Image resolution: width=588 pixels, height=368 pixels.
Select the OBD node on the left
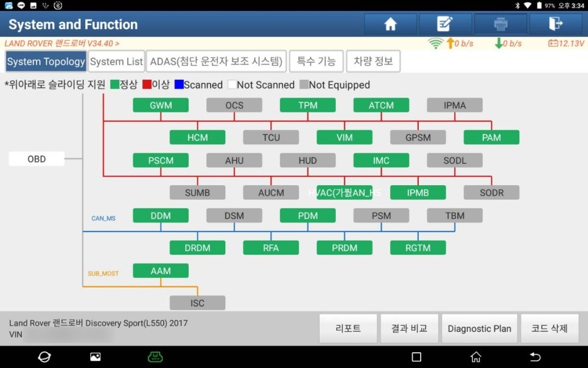(x=36, y=158)
